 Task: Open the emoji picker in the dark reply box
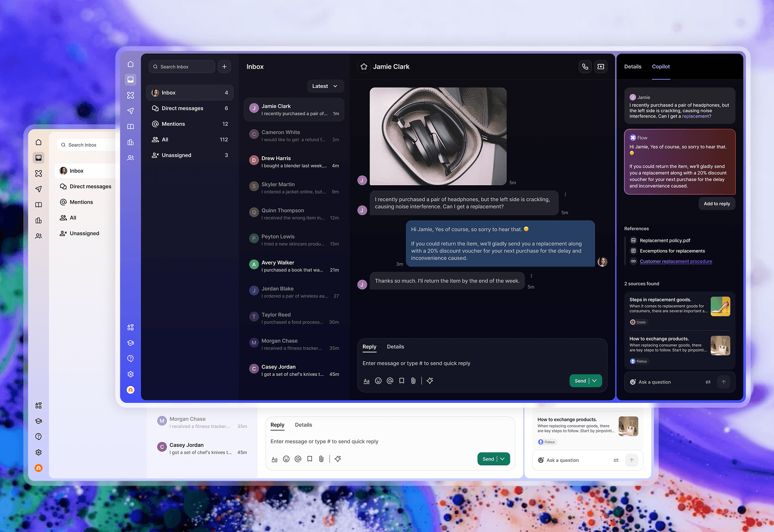pyautogui.click(x=378, y=381)
